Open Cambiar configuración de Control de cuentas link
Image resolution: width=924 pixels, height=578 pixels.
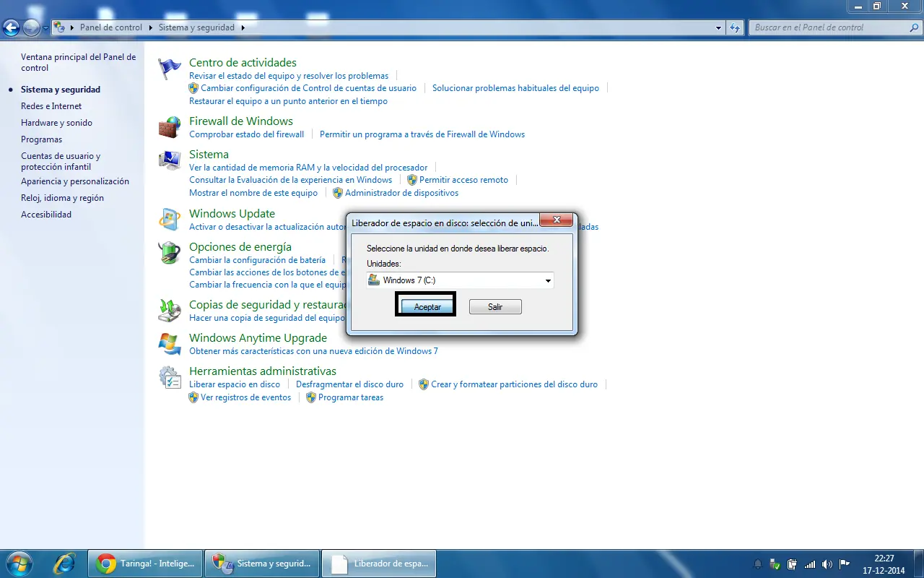coord(308,88)
